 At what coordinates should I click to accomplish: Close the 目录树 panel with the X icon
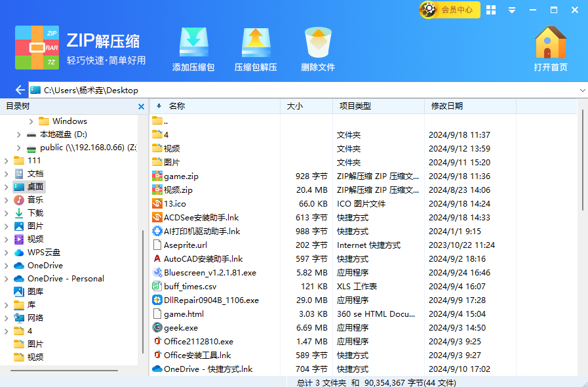coord(141,106)
